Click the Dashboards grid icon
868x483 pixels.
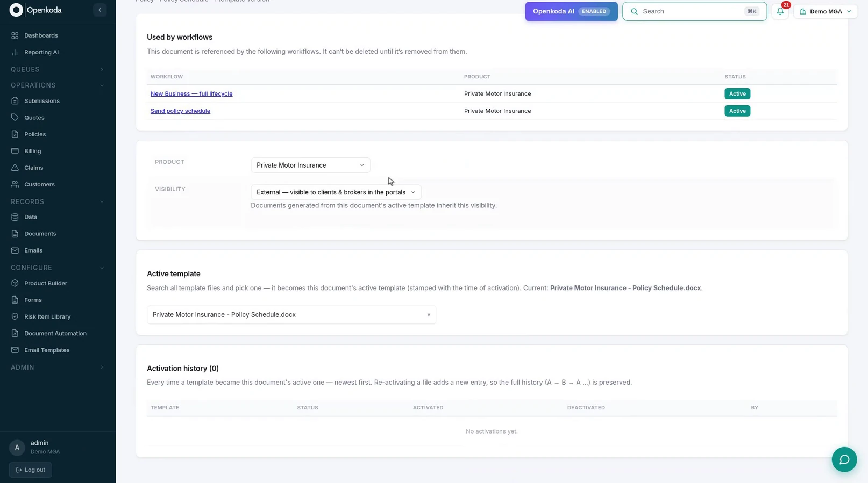(x=15, y=35)
